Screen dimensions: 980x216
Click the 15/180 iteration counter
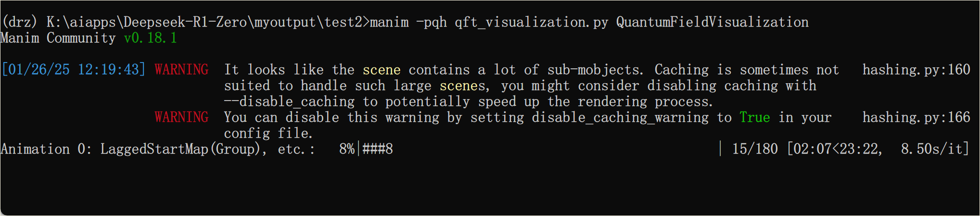[754, 149]
